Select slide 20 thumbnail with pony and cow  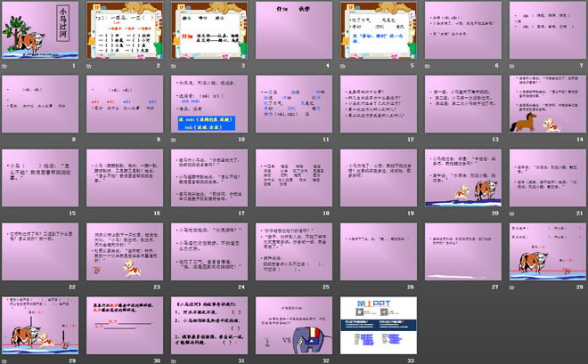tap(463, 178)
